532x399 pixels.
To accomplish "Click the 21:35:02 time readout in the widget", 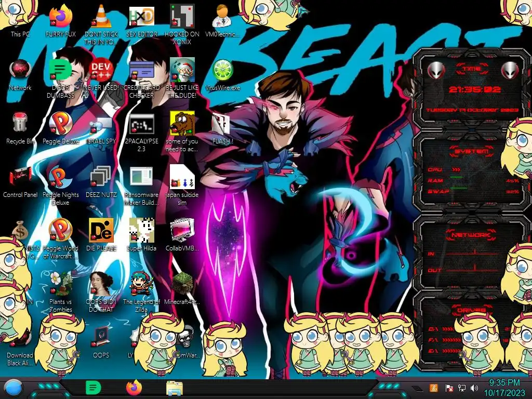I will [x=475, y=89].
